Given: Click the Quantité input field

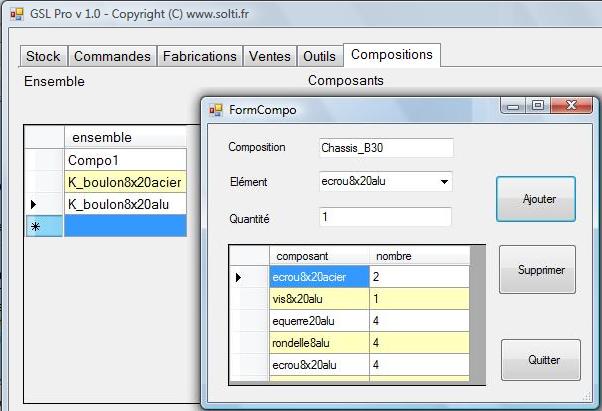Looking at the screenshot, I should pos(385,217).
